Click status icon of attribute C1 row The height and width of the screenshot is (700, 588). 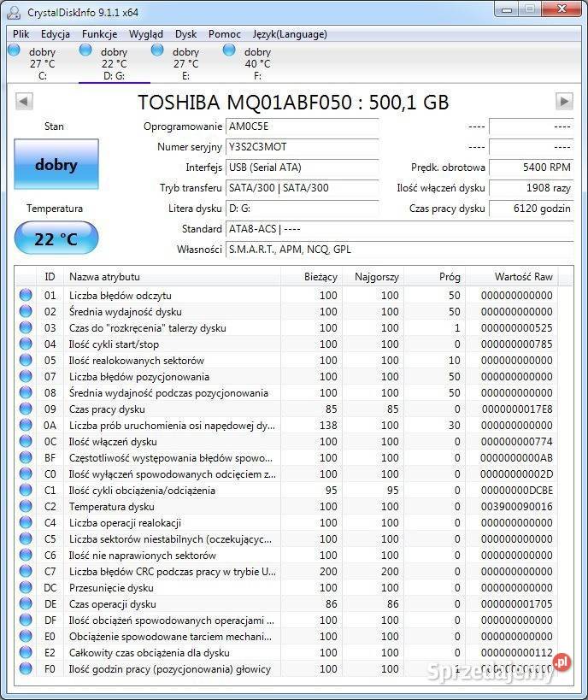(26, 491)
